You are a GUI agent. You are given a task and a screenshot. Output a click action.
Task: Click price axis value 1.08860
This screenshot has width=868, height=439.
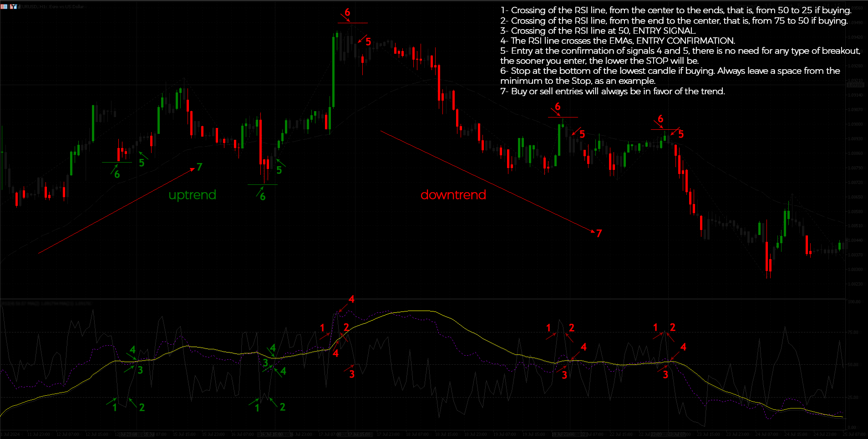coord(856,153)
